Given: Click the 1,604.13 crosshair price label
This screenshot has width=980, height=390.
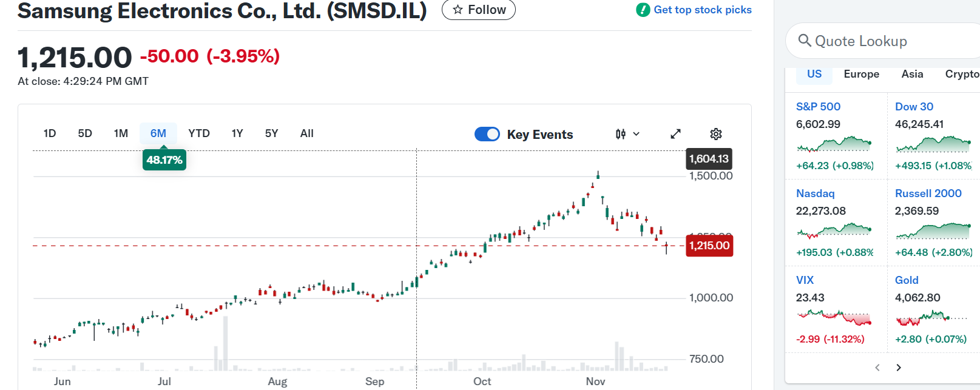Looking at the screenshot, I should (709, 159).
